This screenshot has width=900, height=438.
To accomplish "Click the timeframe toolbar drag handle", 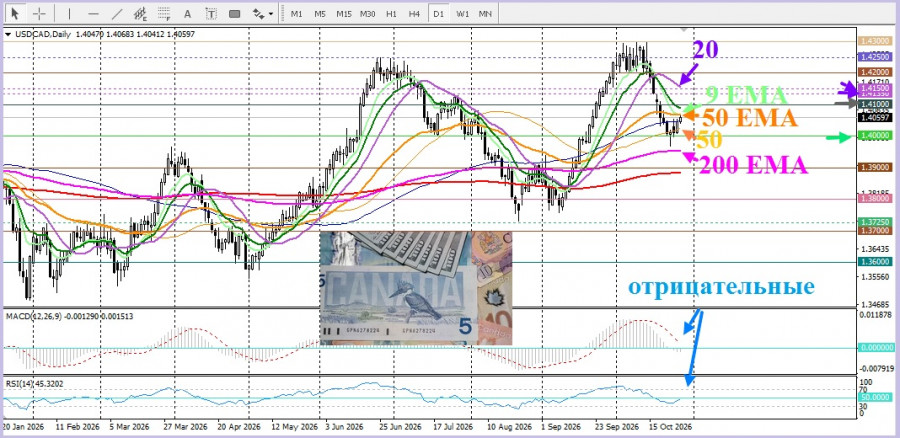I will (282, 13).
